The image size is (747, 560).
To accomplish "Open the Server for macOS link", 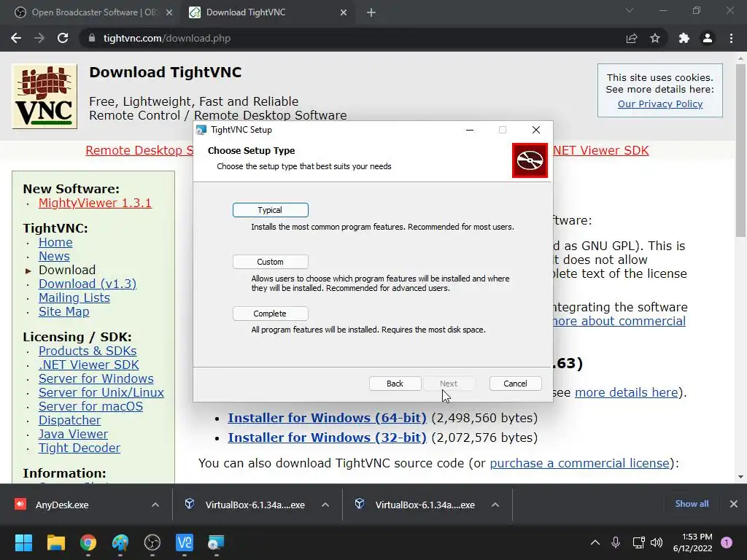I will point(90,406).
